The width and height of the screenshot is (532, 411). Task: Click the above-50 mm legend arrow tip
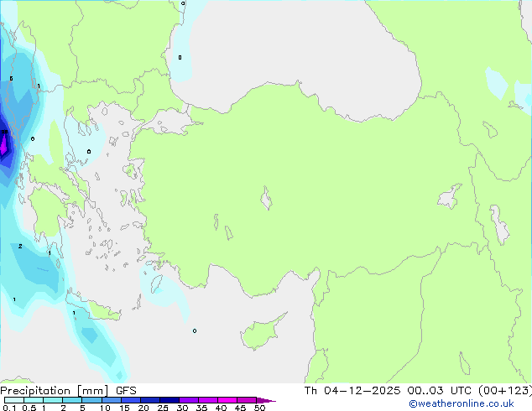click(x=266, y=400)
